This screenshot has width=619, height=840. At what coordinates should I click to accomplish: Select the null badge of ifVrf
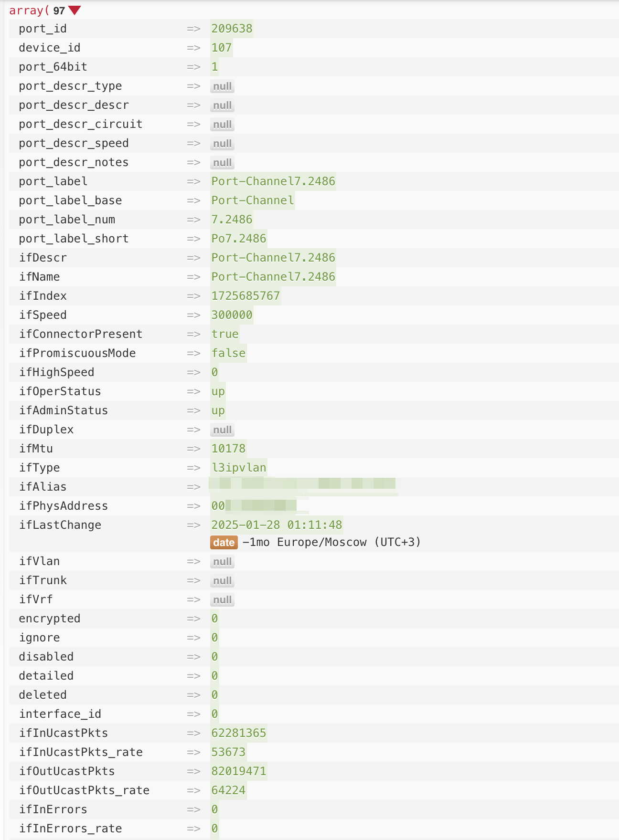(222, 600)
